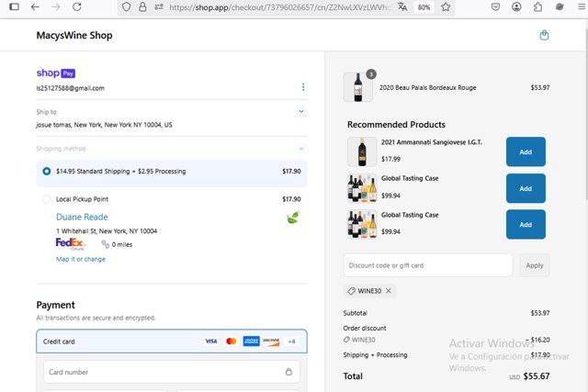Select the Local Pickup Point option
The image size is (588, 392).
(47, 199)
